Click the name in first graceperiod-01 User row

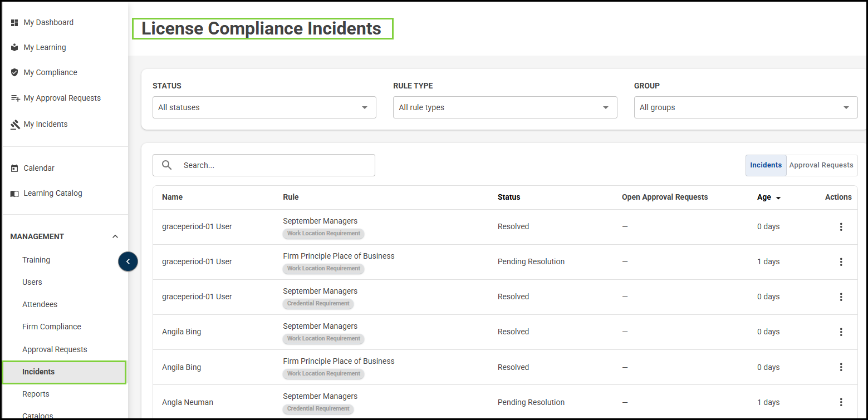(x=197, y=226)
